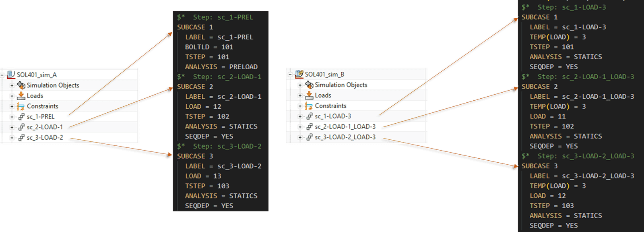Select Simulation Objects label in SOL401_sim_B
This screenshot has width=644, height=232.
(x=341, y=85)
